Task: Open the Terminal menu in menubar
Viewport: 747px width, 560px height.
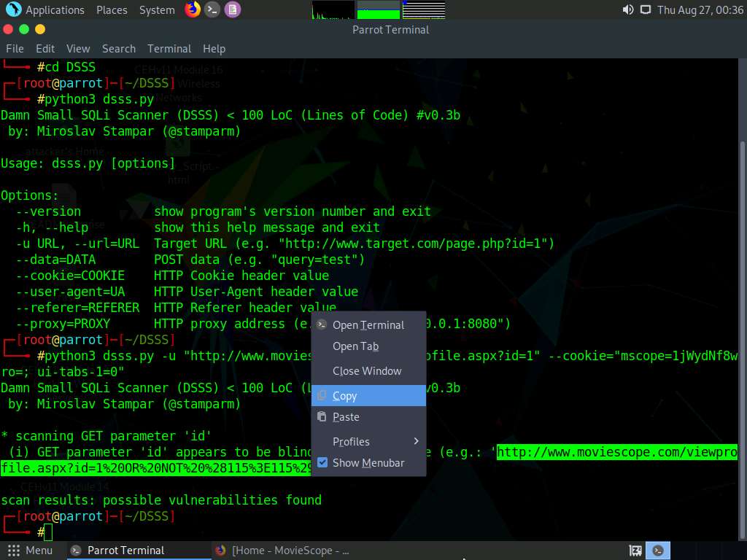Action: click(169, 48)
